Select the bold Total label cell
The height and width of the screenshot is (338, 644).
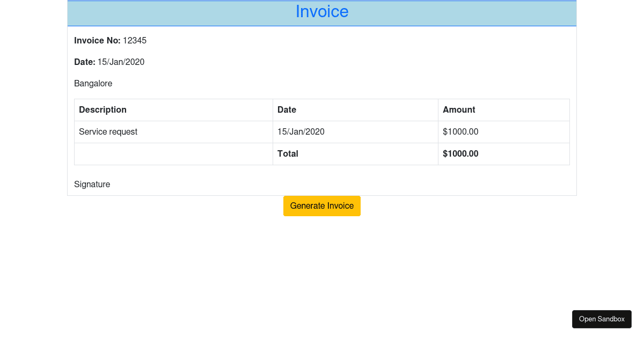pyautogui.click(x=288, y=154)
